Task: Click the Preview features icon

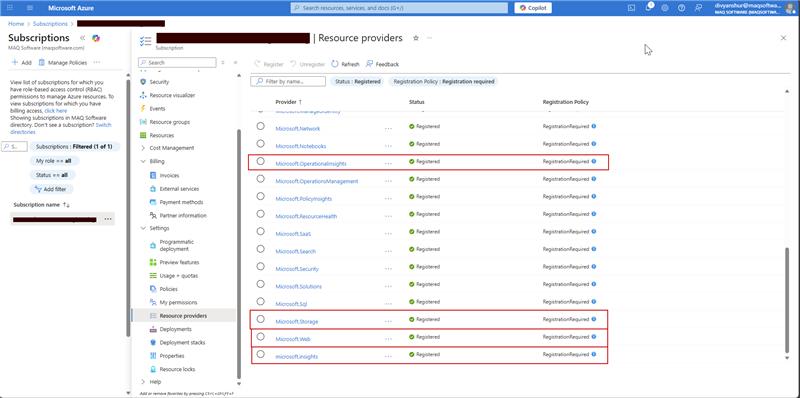Action: point(153,262)
